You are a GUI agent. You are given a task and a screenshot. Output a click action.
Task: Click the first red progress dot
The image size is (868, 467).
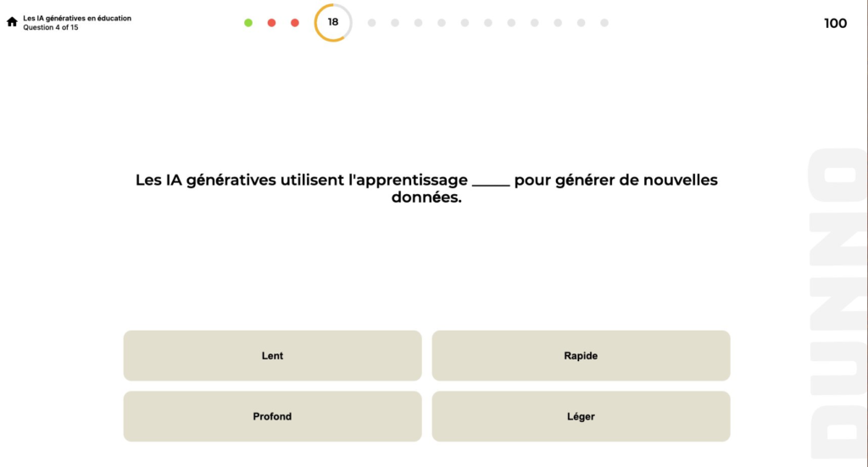(x=271, y=23)
